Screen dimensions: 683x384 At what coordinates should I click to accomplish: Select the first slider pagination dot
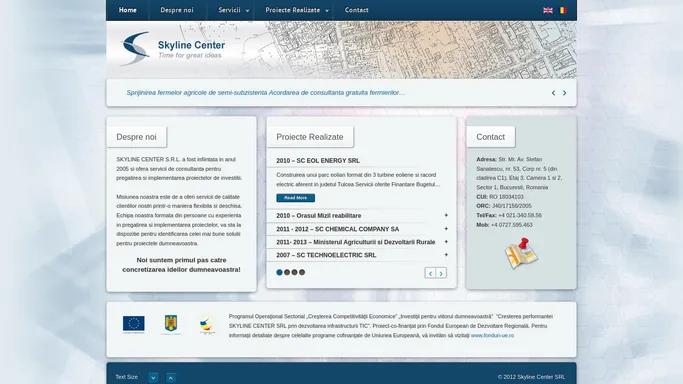coord(279,272)
